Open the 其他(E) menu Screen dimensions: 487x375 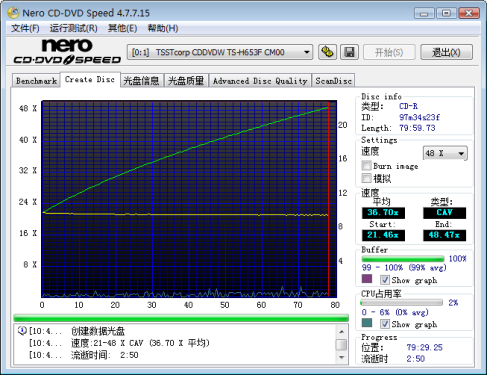[122, 28]
